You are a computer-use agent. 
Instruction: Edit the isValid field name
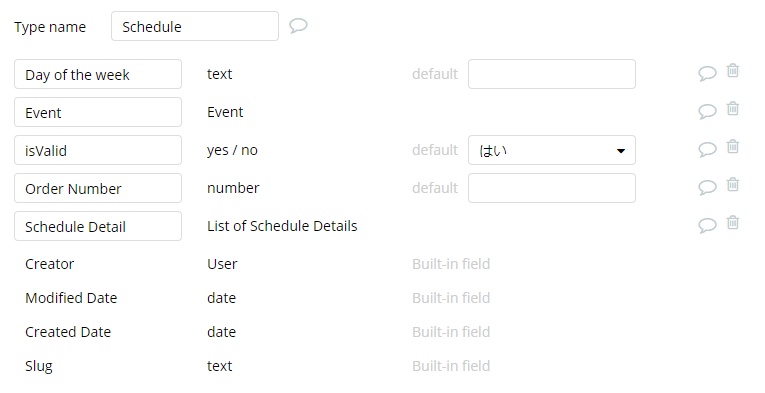pyautogui.click(x=98, y=150)
